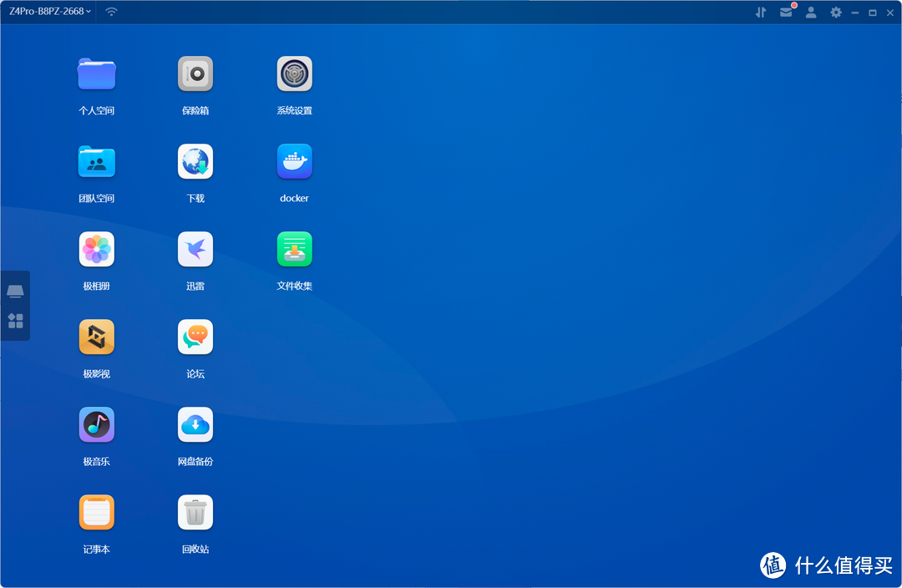
Task: Maximize the client window
Action: [x=873, y=13]
